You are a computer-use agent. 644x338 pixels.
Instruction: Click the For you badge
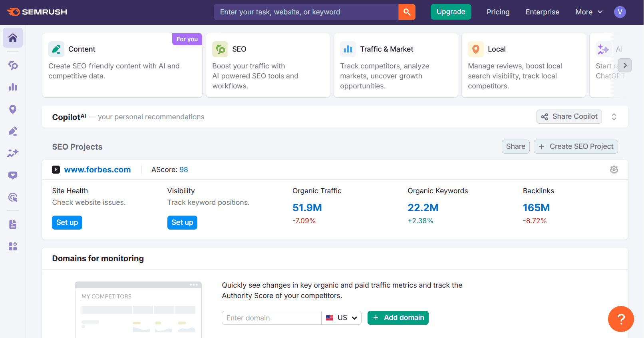(187, 39)
